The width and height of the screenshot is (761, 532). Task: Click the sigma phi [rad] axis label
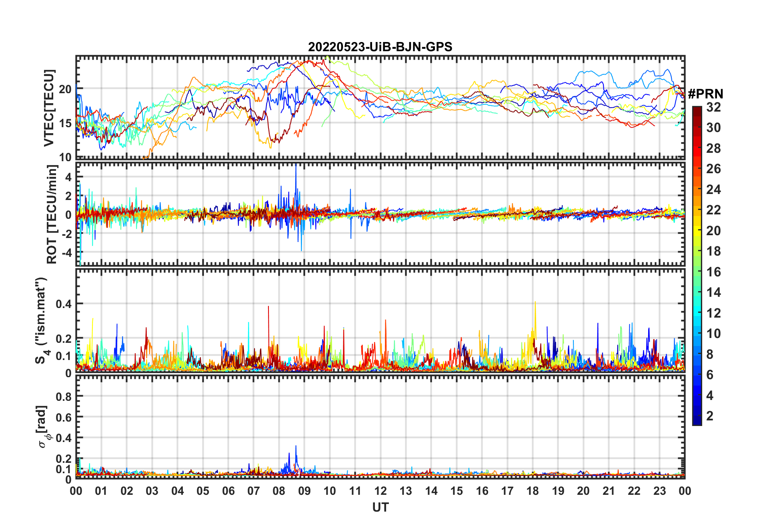[43, 426]
